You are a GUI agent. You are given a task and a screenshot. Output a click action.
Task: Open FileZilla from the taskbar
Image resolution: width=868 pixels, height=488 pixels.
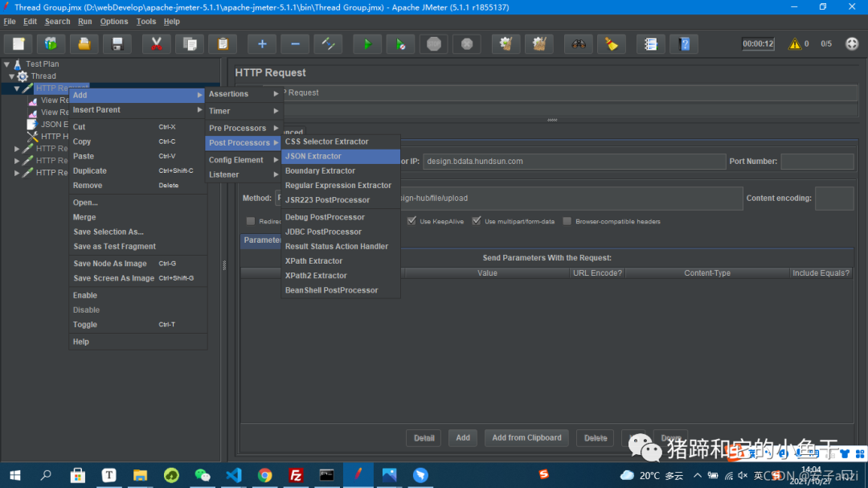click(x=296, y=475)
